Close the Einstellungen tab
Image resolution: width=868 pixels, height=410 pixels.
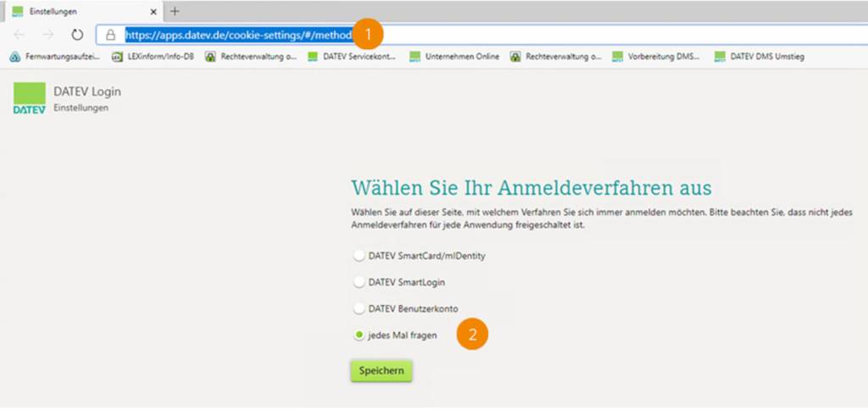coord(153,11)
